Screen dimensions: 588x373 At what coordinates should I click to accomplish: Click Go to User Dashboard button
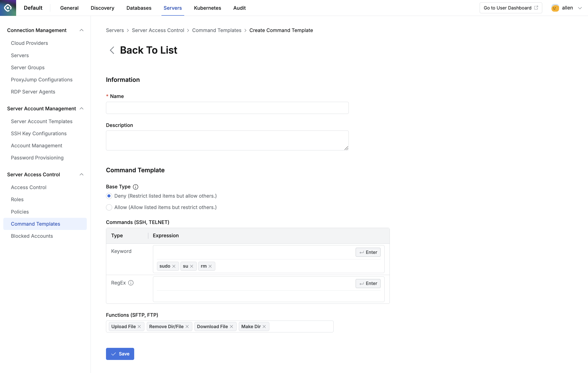(x=511, y=8)
